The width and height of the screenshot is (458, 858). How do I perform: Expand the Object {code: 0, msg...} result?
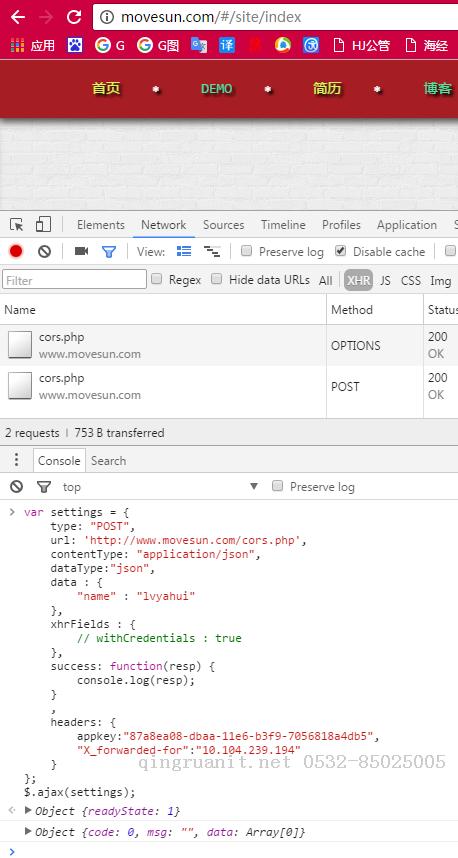(x=28, y=832)
